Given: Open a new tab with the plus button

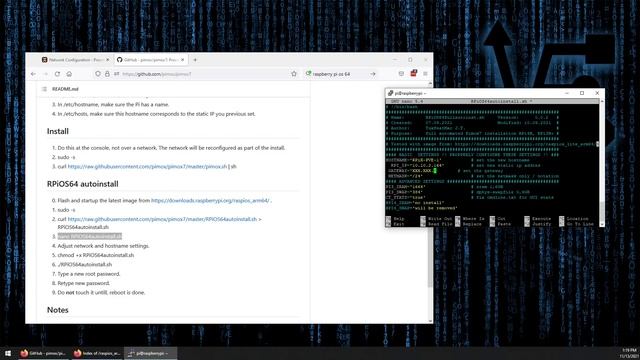Looking at the screenshot, I should click(x=195, y=60).
